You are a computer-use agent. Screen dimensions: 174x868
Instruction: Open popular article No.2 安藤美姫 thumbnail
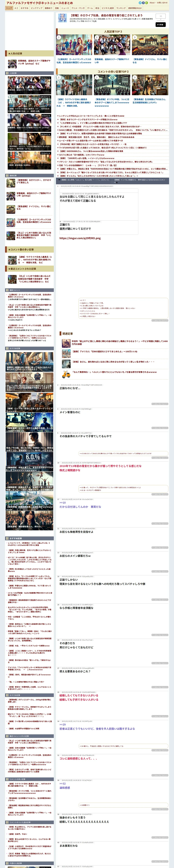tap(112, 45)
